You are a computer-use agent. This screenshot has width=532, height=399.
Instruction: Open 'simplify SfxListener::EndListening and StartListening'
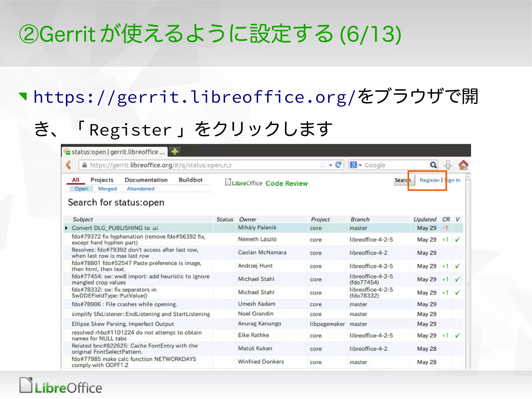click(x=141, y=314)
